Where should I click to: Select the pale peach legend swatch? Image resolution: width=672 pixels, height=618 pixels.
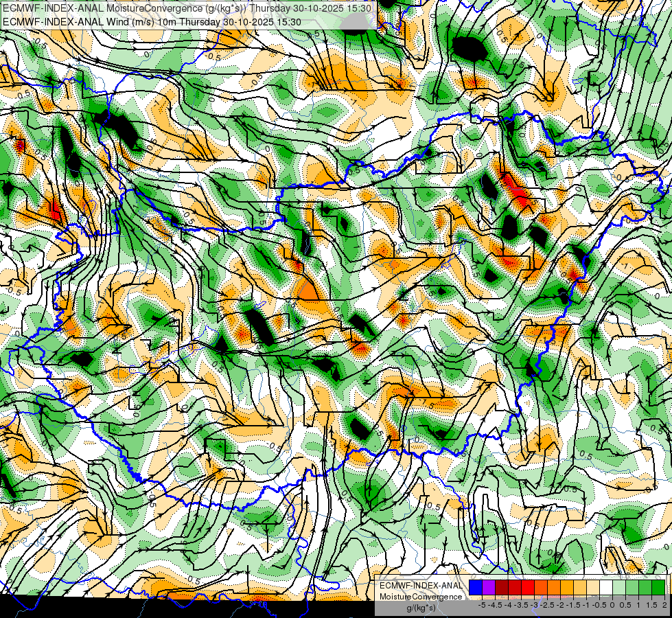point(593,588)
